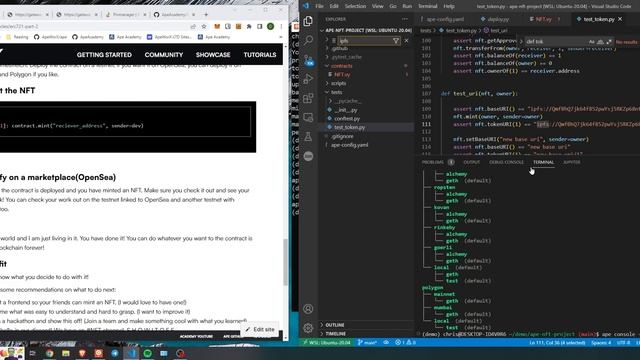Switch to OUTPUT panel tab
Screen dimensions: 640x360
[471, 162]
